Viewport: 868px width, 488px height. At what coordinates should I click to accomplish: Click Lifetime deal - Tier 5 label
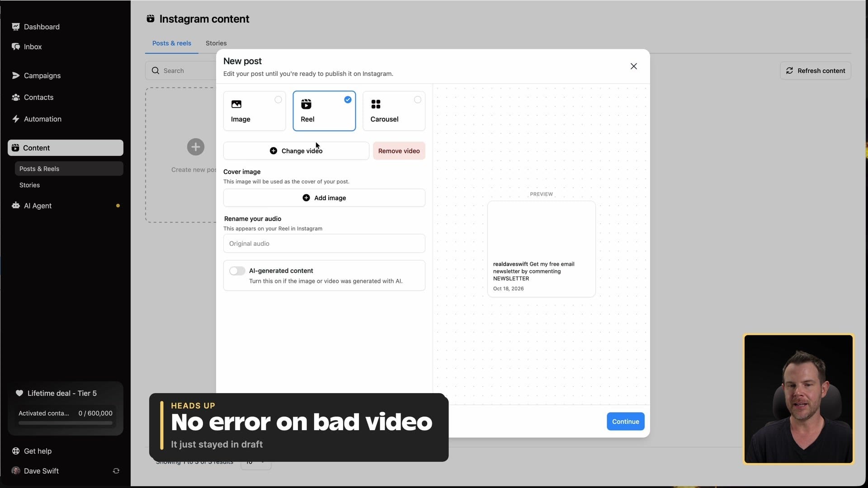click(62, 393)
